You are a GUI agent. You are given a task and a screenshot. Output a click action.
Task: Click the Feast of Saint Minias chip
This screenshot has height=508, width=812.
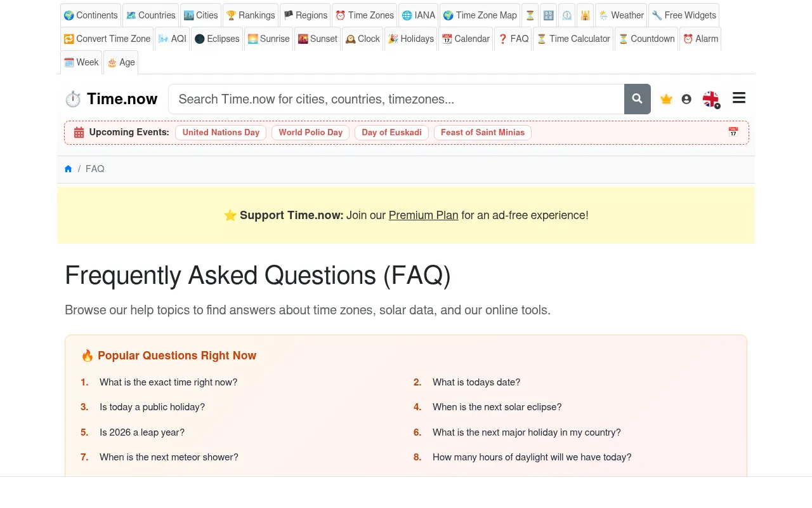(x=483, y=132)
